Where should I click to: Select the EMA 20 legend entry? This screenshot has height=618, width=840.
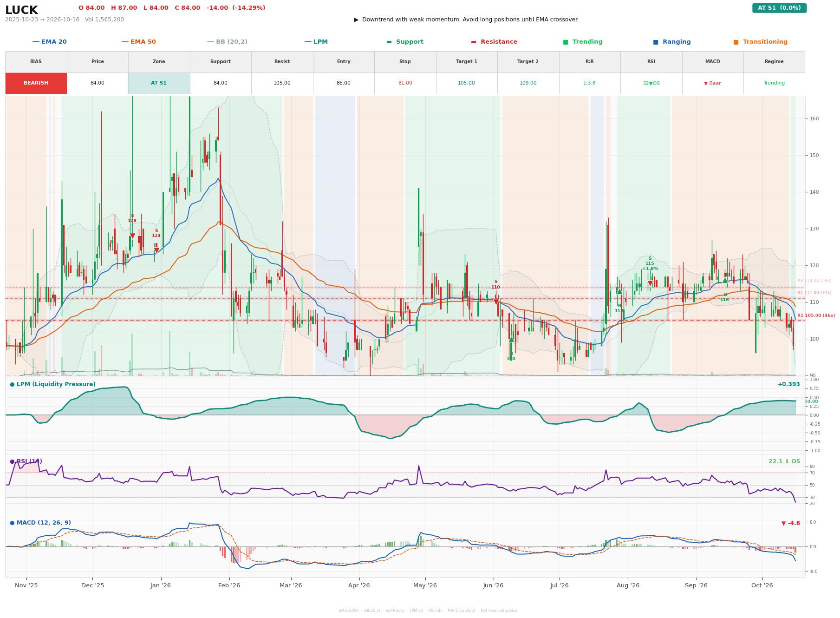49,42
